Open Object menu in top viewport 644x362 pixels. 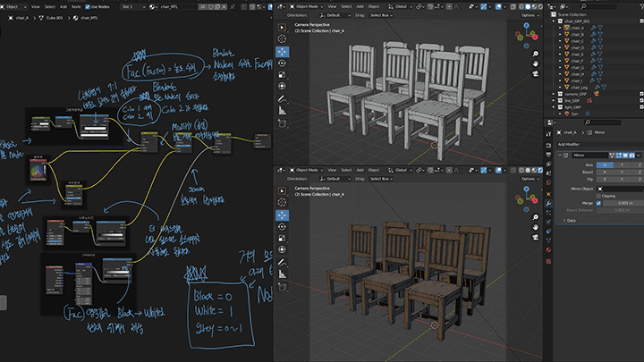[374, 6]
